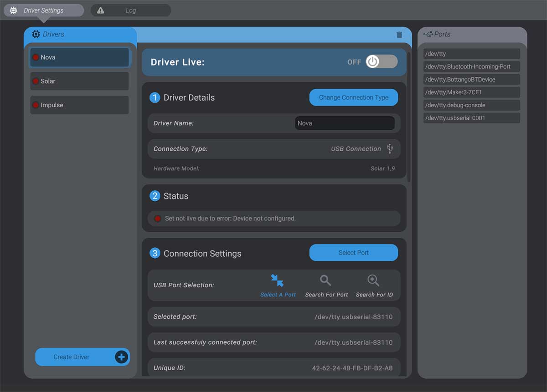
Task: Click Search For Port magnifier icon
Action: pos(325,280)
